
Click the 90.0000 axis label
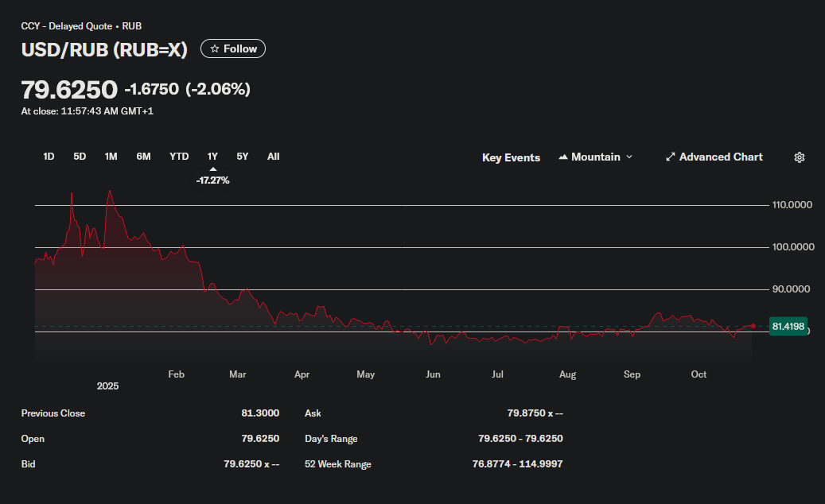[791, 289]
